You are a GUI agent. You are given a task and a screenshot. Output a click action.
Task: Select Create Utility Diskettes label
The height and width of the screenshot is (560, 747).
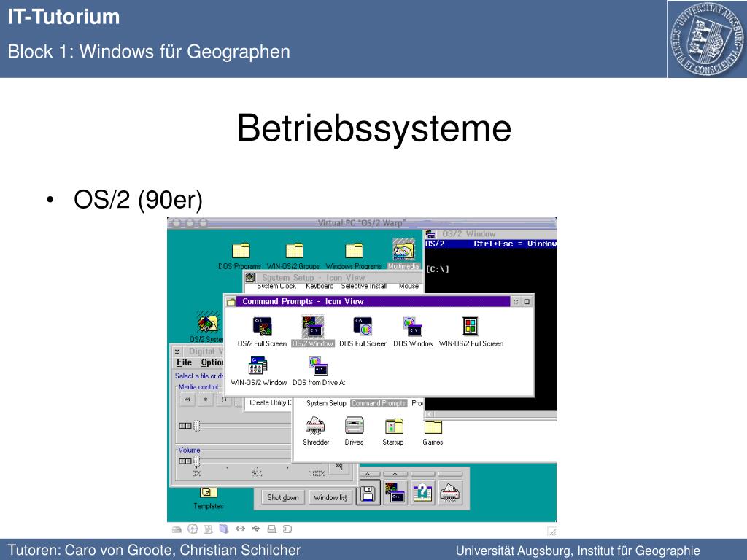pos(270,402)
